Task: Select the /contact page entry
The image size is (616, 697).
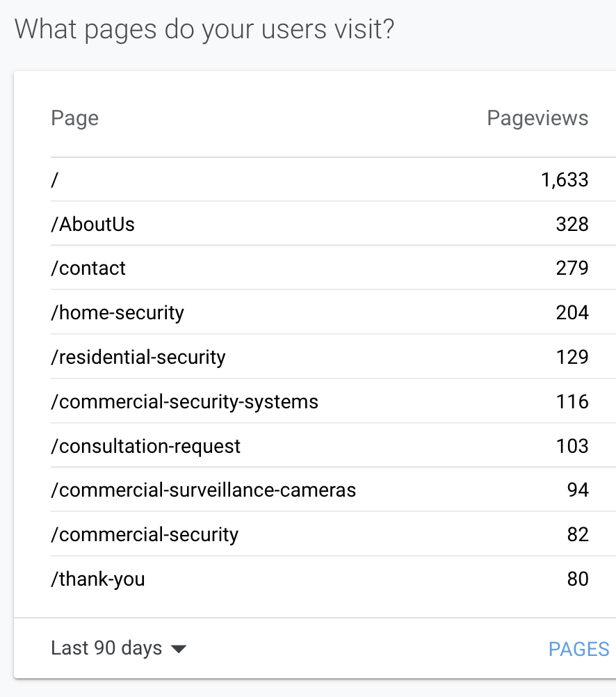Action: [x=88, y=268]
